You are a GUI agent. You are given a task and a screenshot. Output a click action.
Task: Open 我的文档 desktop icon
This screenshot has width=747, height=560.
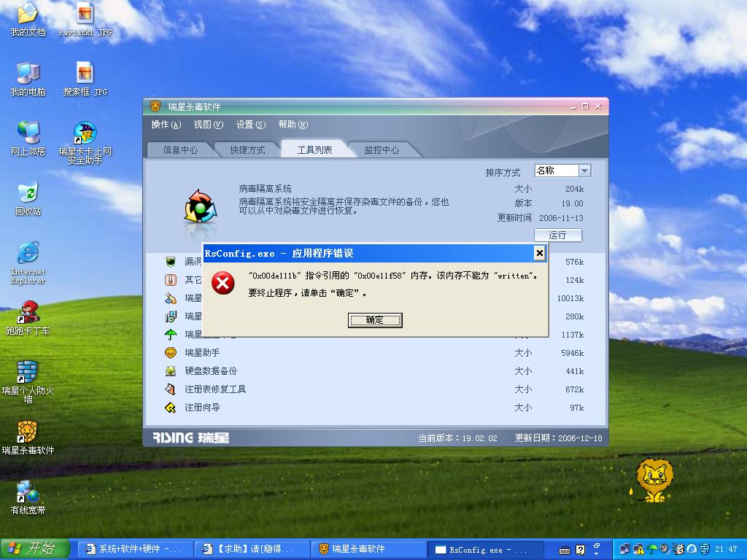(28, 20)
